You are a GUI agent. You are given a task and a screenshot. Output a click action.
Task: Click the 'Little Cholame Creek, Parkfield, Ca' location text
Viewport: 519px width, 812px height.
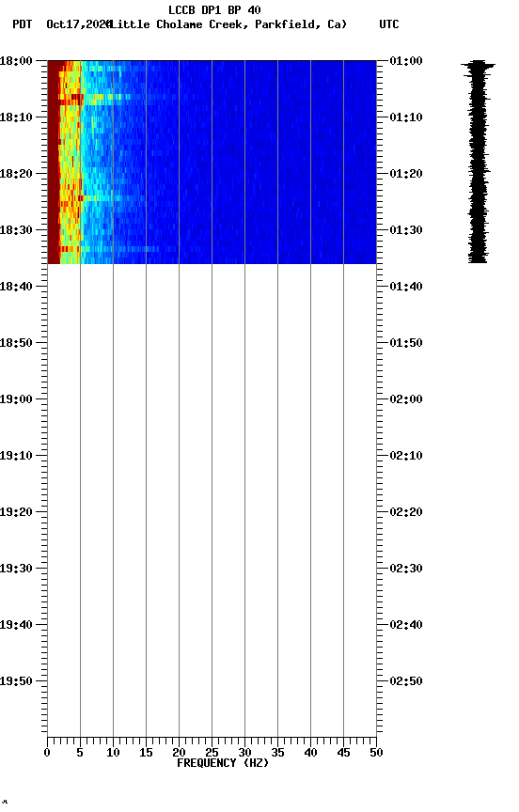coord(228,24)
